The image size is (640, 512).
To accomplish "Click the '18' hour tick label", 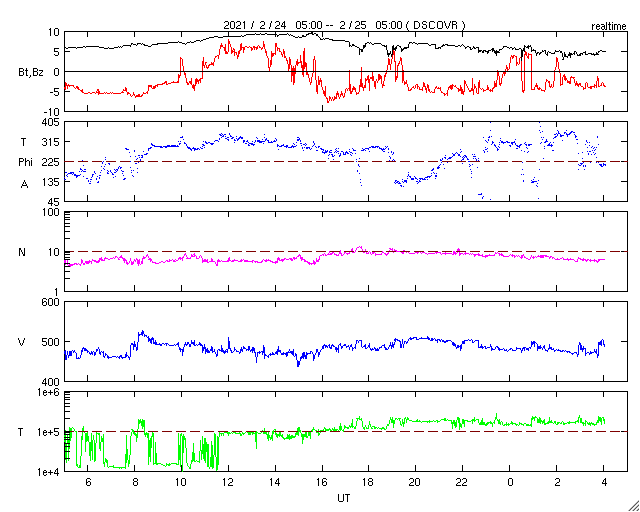I will click(x=368, y=482).
